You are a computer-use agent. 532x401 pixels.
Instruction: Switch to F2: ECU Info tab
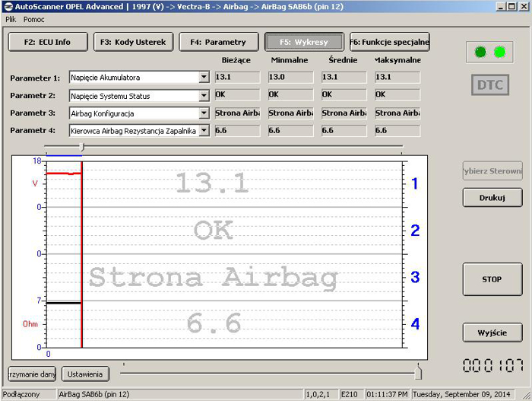47,42
